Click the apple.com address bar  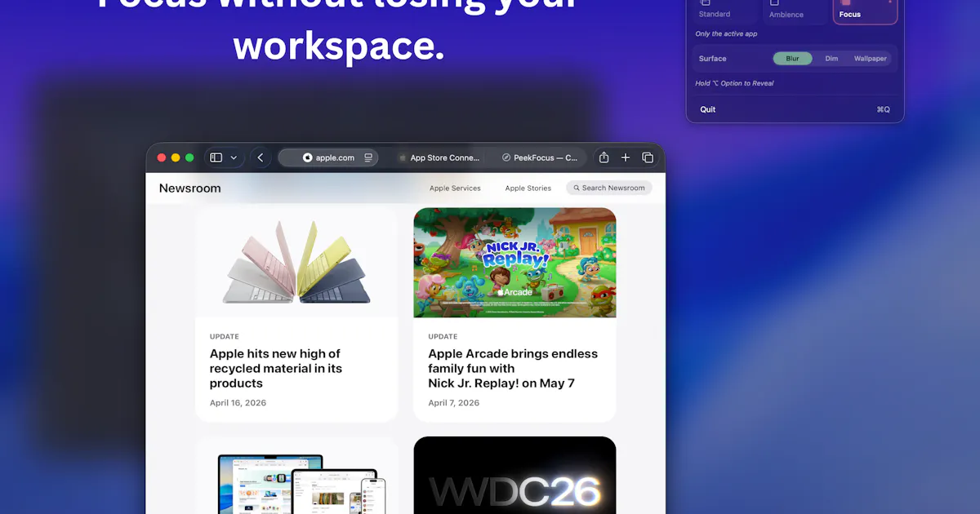click(x=329, y=157)
